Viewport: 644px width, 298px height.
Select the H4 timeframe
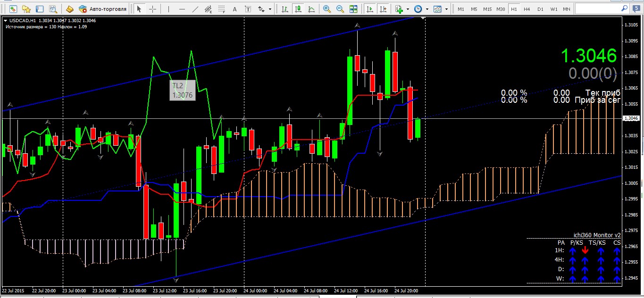point(527,9)
